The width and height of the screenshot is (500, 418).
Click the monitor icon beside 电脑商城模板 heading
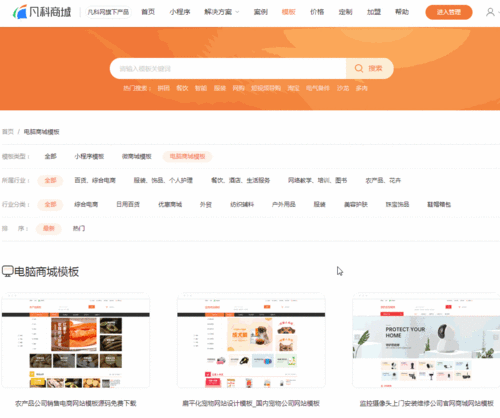pos(7,271)
